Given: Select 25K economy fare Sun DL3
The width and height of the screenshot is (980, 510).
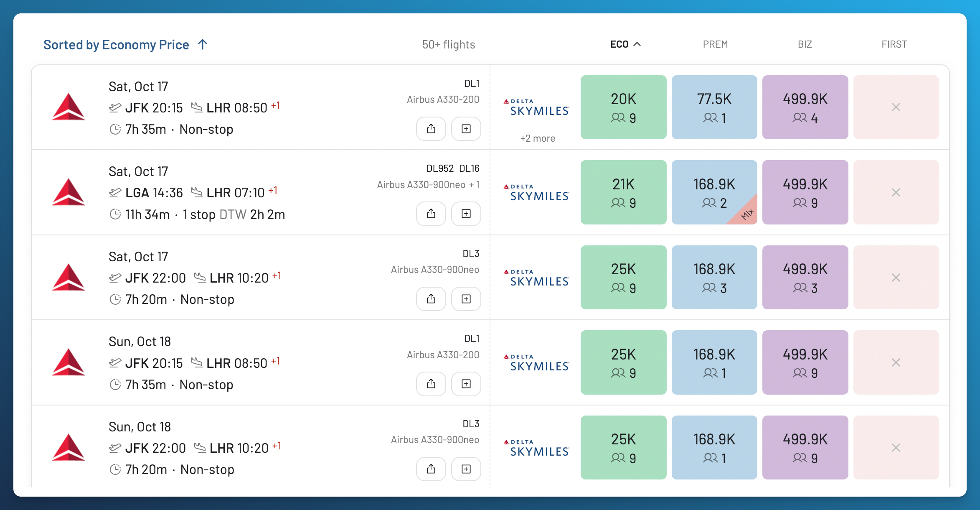Looking at the screenshot, I should [x=624, y=448].
